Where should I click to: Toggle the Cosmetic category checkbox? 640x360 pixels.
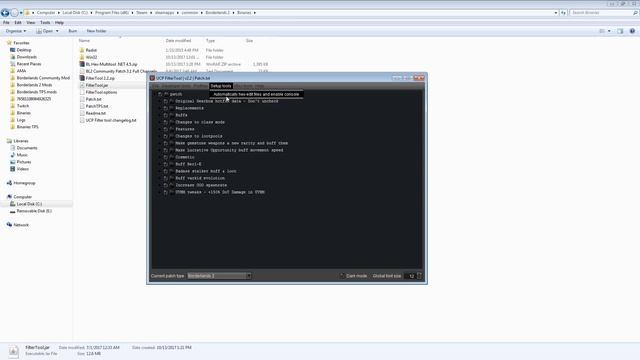tap(166, 157)
